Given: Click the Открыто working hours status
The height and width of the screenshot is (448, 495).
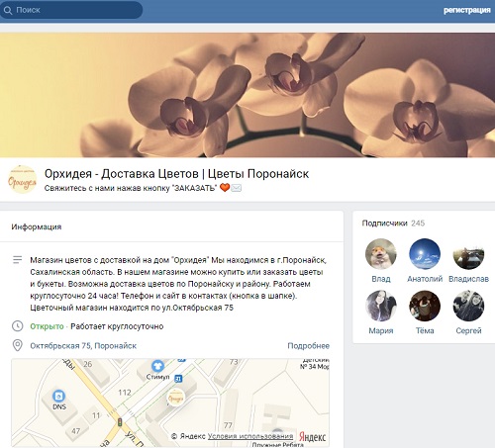Looking at the screenshot, I should pos(47,326).
